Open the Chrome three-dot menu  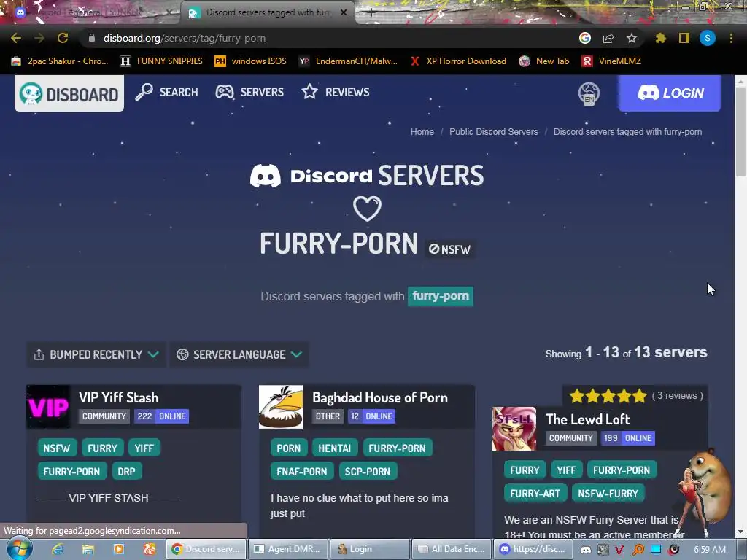click(731, 38)
